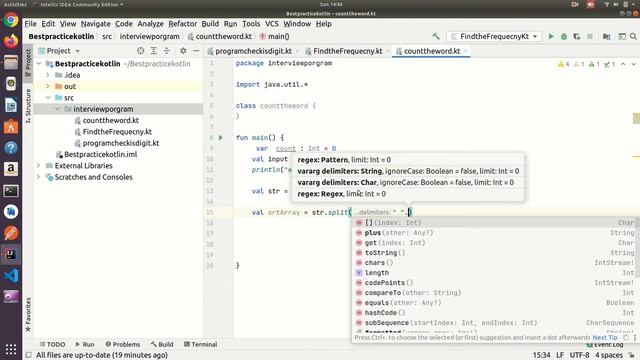Viewport: 640px width, 360px height.
Task: Open the Navigate menu
Action: (x=96, y=24)
